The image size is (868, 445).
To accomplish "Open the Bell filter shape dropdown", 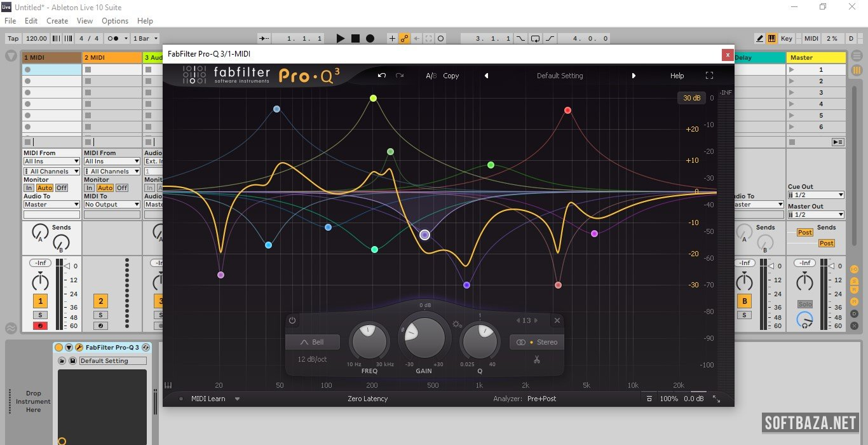I will pyautogui.click(x=313, y=342).
